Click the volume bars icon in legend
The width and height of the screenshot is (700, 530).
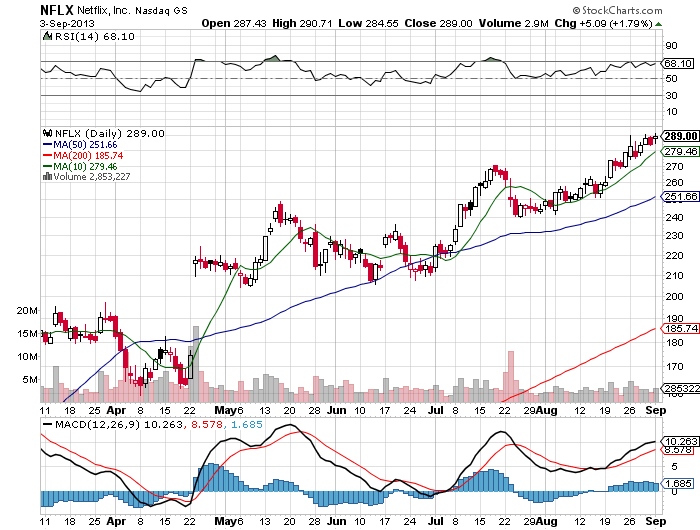pyautogui.click(x=47, y=177)
